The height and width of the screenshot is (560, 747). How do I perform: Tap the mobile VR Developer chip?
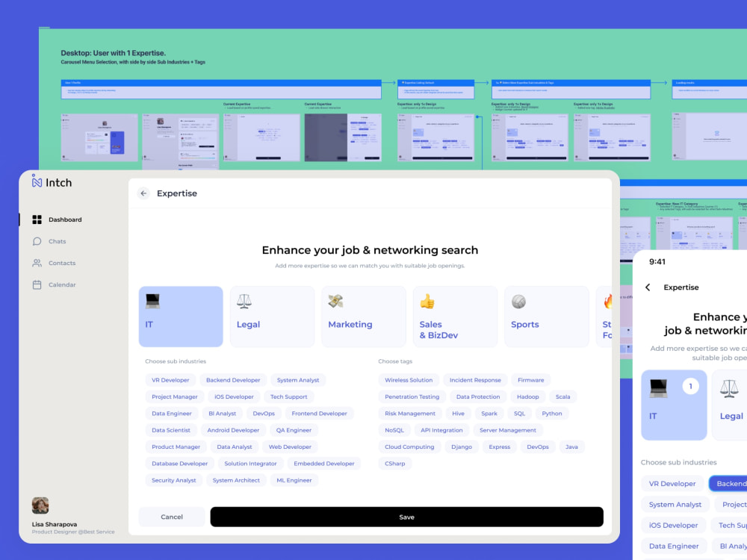click(672, 483)
